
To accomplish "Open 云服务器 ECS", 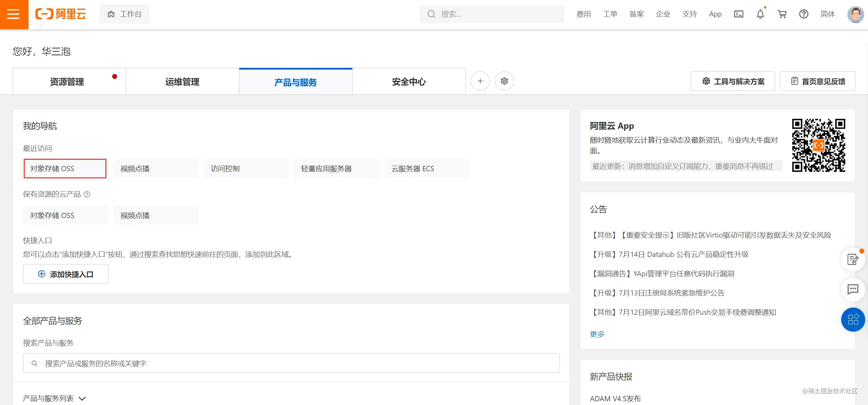I will (427, 169).
